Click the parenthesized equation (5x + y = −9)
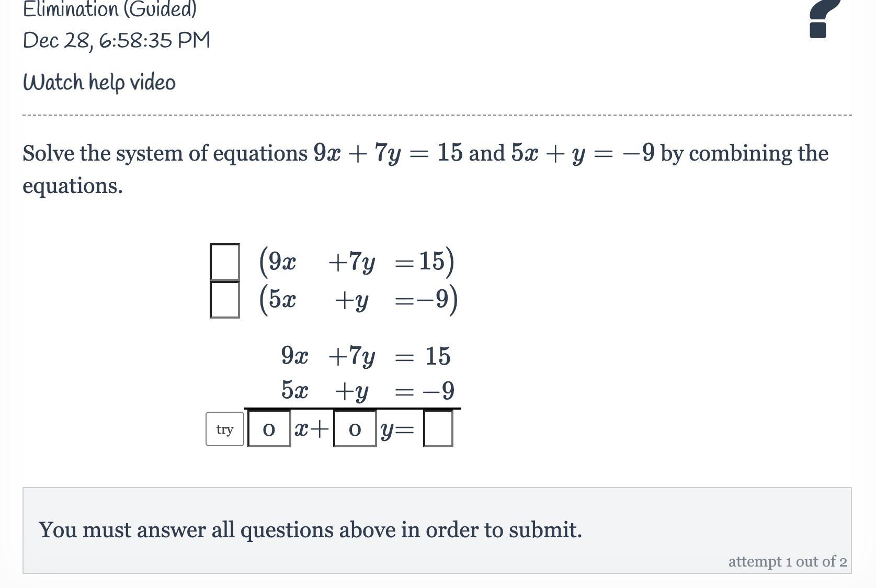The image size is (876, 588). pyautogui.click(x=358, y=300)
